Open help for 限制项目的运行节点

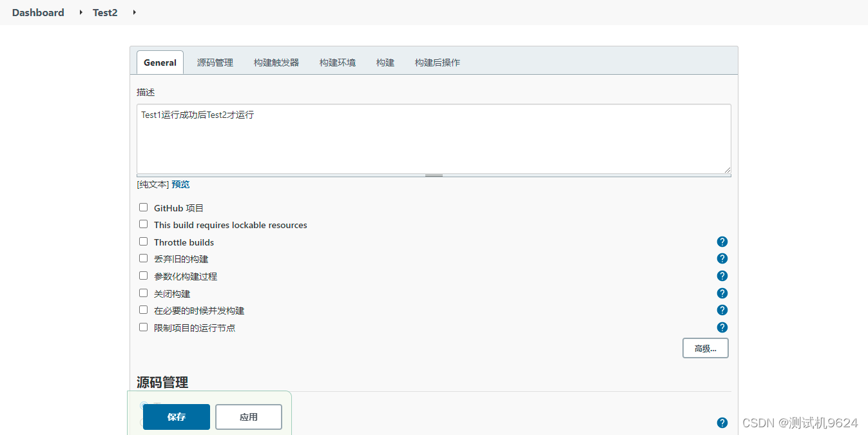pos(722,327)
